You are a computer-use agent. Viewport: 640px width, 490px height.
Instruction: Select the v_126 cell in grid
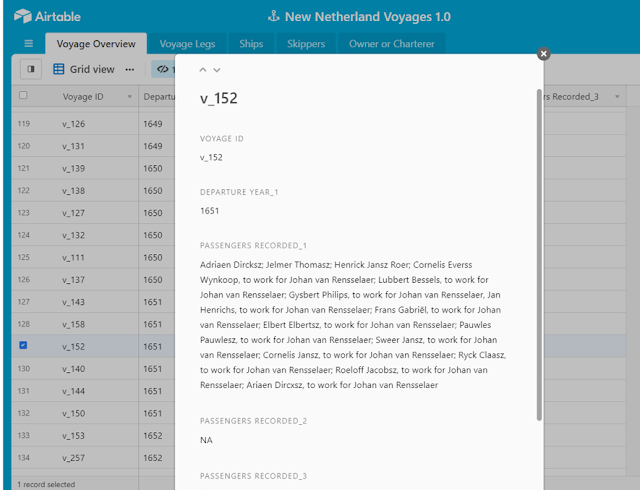[x=75, y=124]
